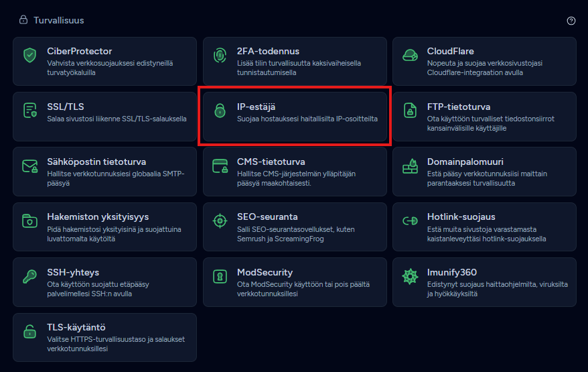Viewport: 588px width, 372px height.
Task: Click text "Pidä hakemistosi yksityisinä ja suojattuina"
Action: (x=114, y=229)
